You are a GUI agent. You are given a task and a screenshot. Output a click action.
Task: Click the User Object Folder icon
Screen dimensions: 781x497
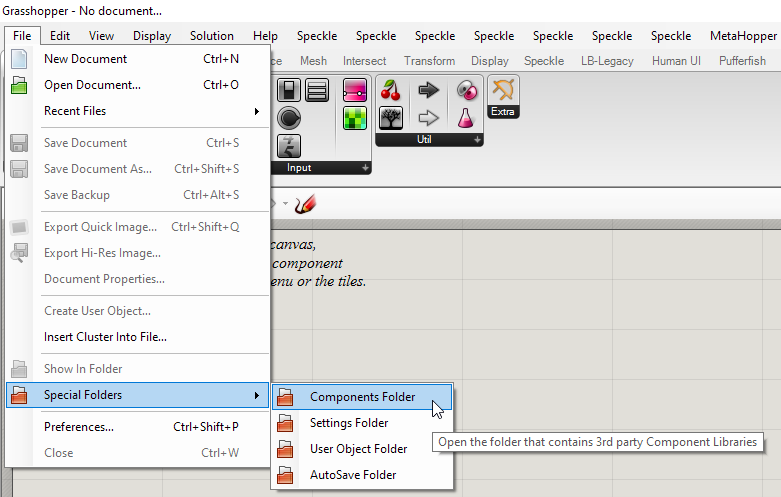(x=285, y=449)
